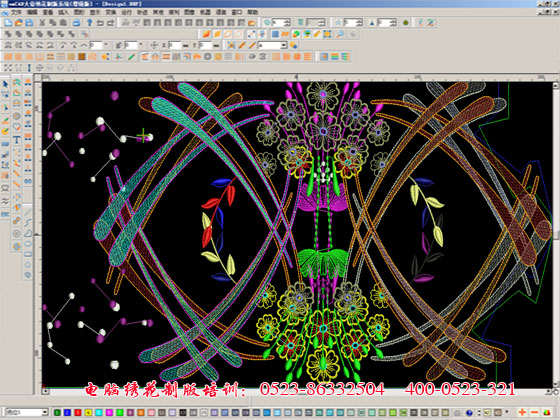Viewport: 560px width, 420px height.
Task: Click the scissors Cut icon
Action: pos(42,22)
